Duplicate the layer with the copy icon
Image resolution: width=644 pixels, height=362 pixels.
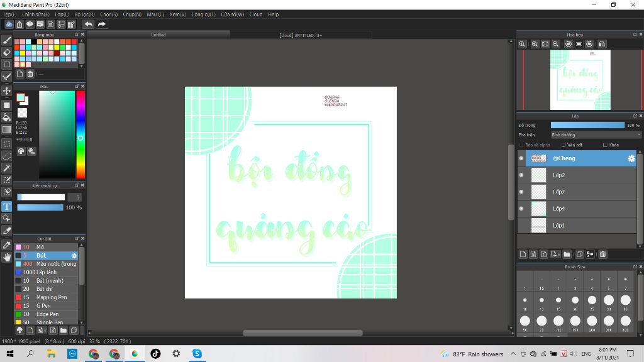(x=579, y=254)
